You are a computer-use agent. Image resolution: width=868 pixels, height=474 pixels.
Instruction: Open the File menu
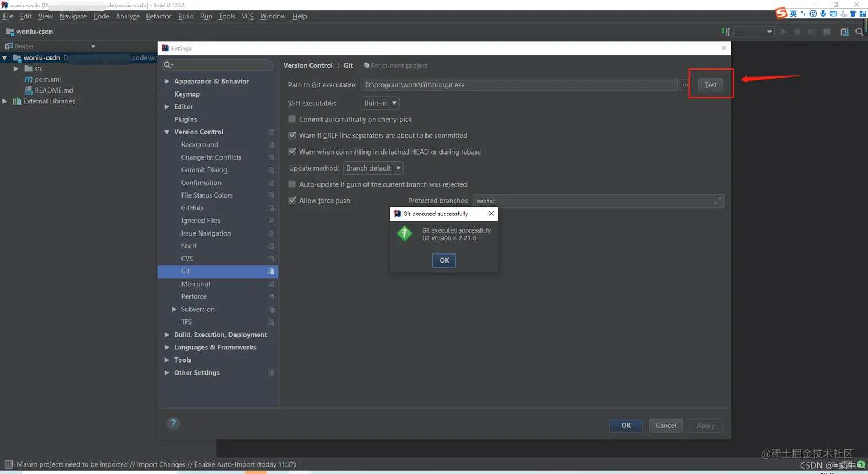[x=8, y=16]
